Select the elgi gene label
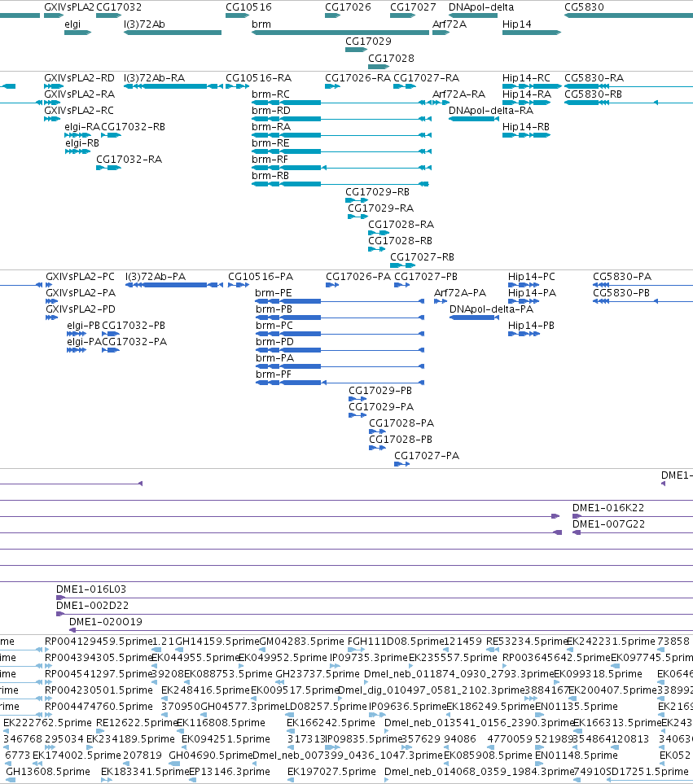Screen dimensions: 693x784 72,24
